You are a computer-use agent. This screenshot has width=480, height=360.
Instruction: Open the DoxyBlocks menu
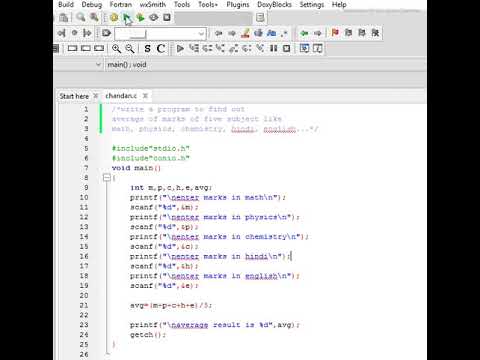click(274, 5)
